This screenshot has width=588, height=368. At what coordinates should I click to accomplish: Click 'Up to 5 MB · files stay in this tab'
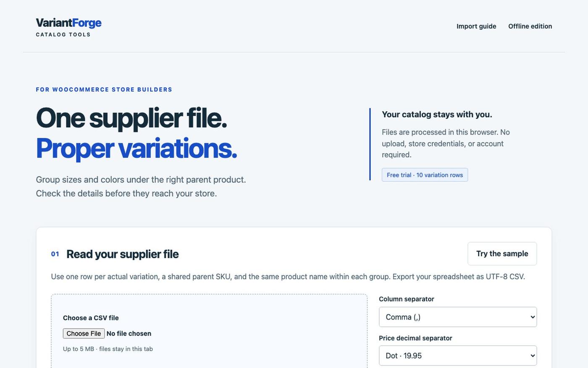[x=108, y=349]
